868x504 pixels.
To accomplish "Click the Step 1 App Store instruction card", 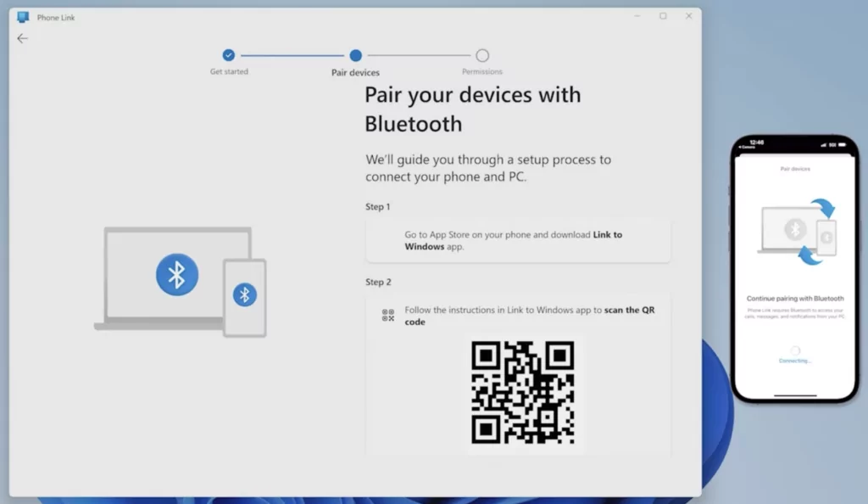I will [x=518, y=241].
